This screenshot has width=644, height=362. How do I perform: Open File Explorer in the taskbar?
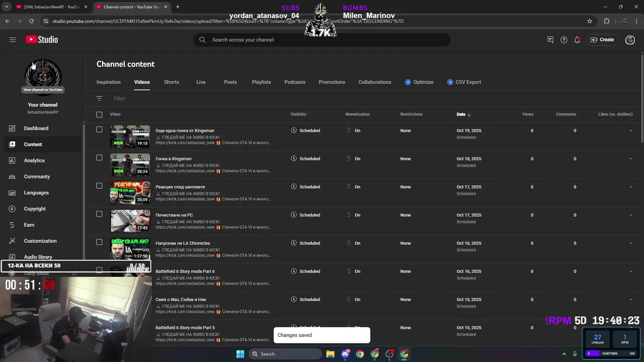[x=330, y=354]
